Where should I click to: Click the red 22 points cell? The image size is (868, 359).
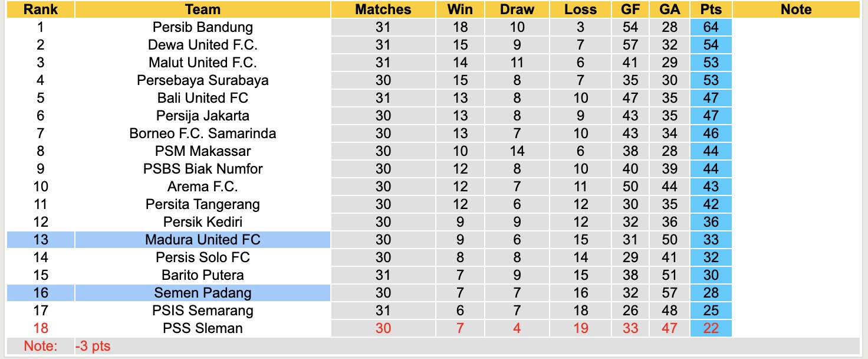pos(711,328)
